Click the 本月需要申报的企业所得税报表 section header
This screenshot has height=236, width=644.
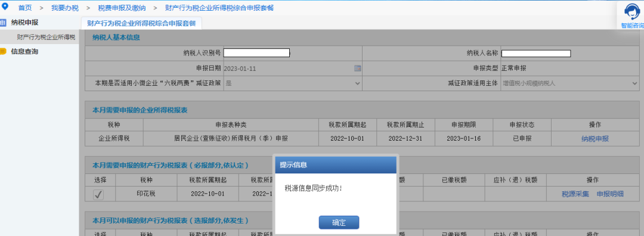click(x=362, y=110)
